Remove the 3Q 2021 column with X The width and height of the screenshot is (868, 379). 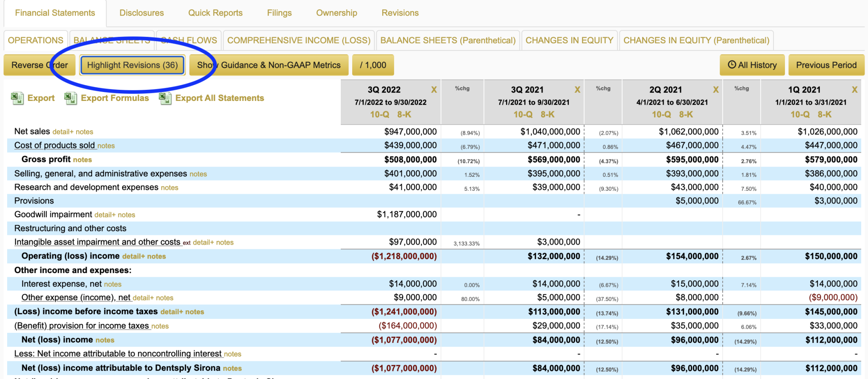click(x=577, y=89)
